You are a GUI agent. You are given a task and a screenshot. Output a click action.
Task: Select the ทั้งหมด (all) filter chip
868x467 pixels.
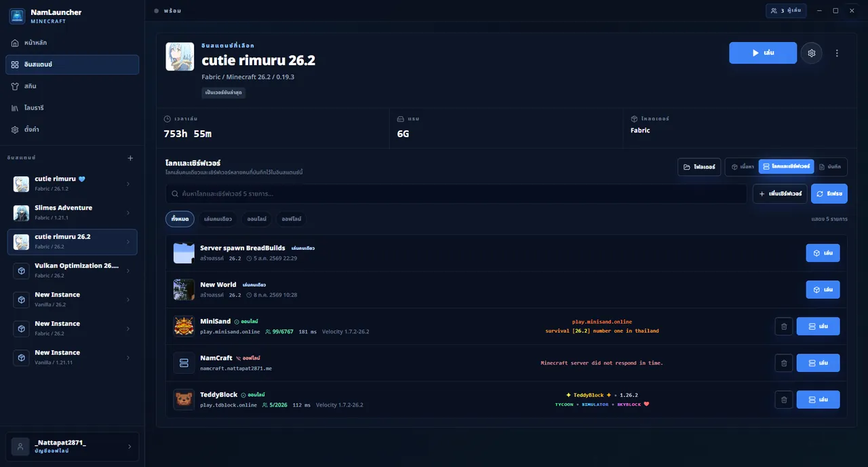coord(180,219)
